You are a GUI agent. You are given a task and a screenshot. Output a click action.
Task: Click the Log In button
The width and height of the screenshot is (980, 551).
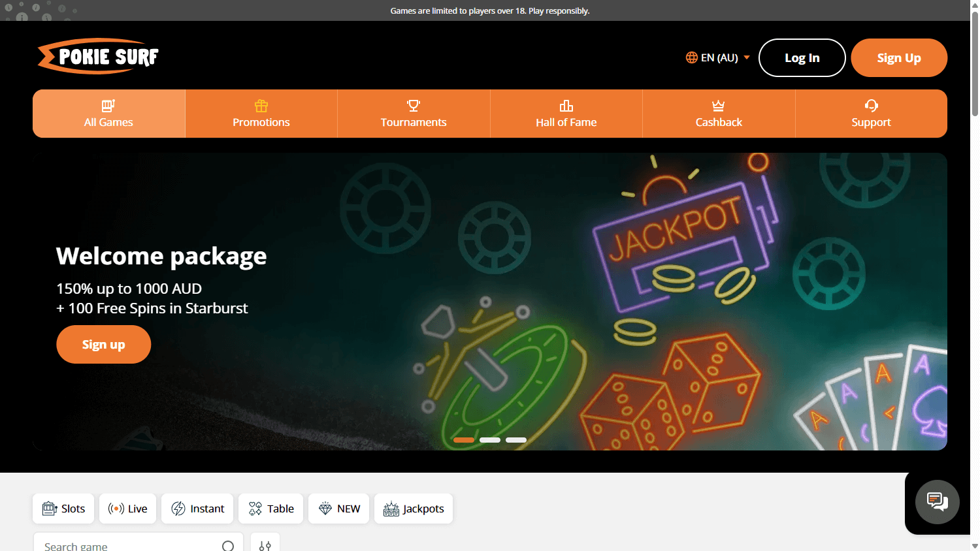[x=802, y=57]
